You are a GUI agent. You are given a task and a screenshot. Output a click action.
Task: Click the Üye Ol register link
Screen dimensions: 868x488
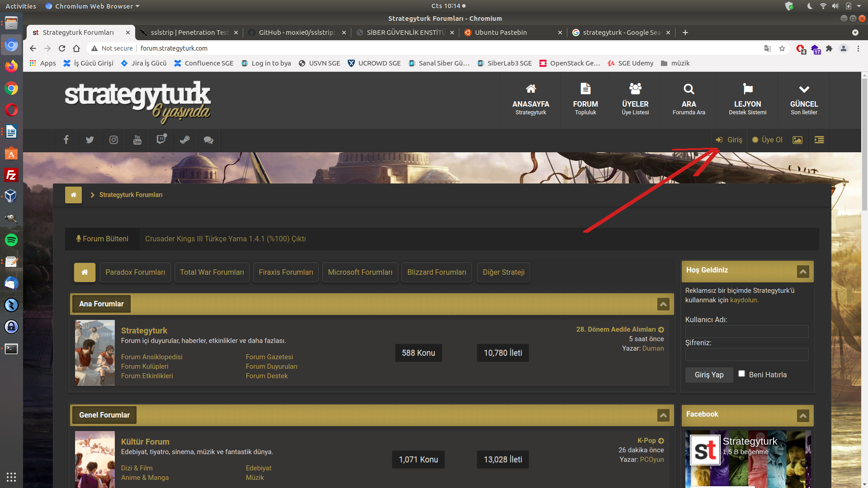pos(767,140)
